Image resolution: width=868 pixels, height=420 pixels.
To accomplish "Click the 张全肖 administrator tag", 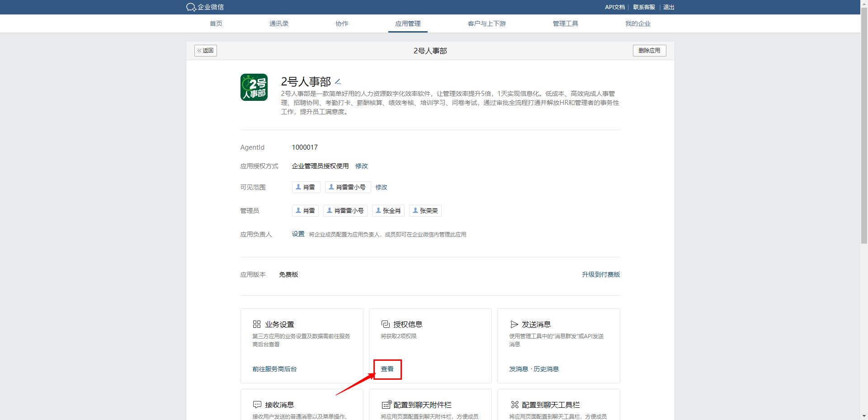I will (x=388, y=211).
